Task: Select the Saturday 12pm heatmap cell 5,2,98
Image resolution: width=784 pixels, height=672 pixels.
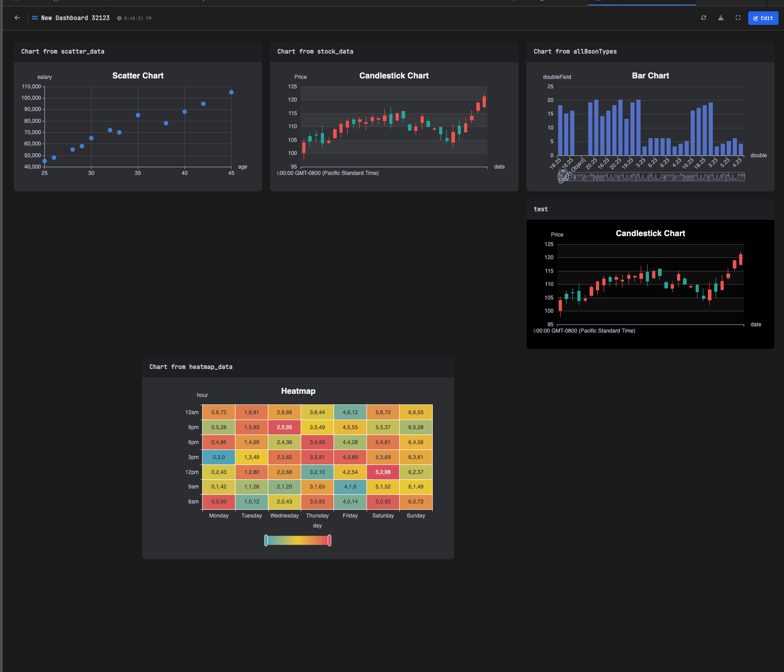Action: (x=382, y=472)
